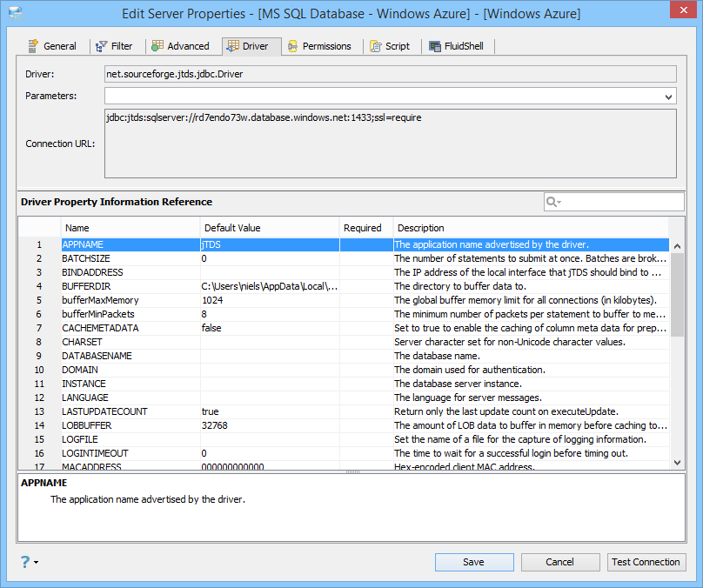Screen dimensions: 703x588
Task: Open the Advanced tab
Action: click(x=181, y=46)
